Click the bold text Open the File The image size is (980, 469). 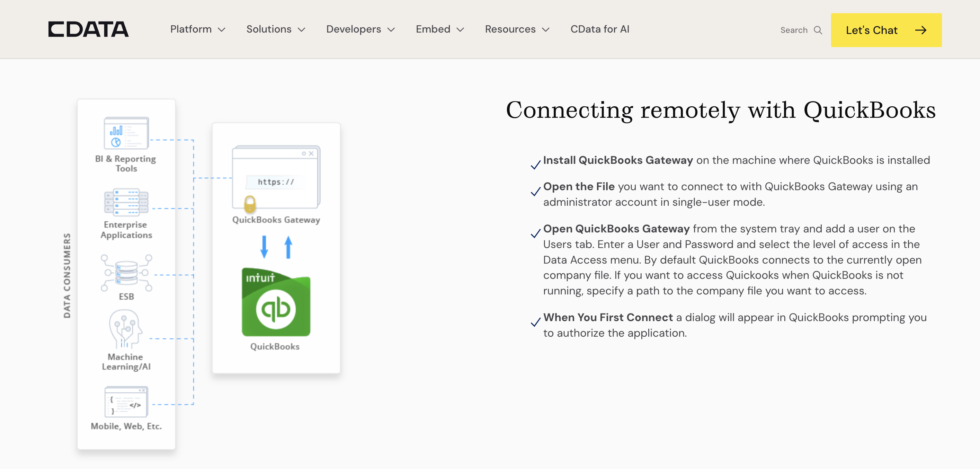[579, 187]
